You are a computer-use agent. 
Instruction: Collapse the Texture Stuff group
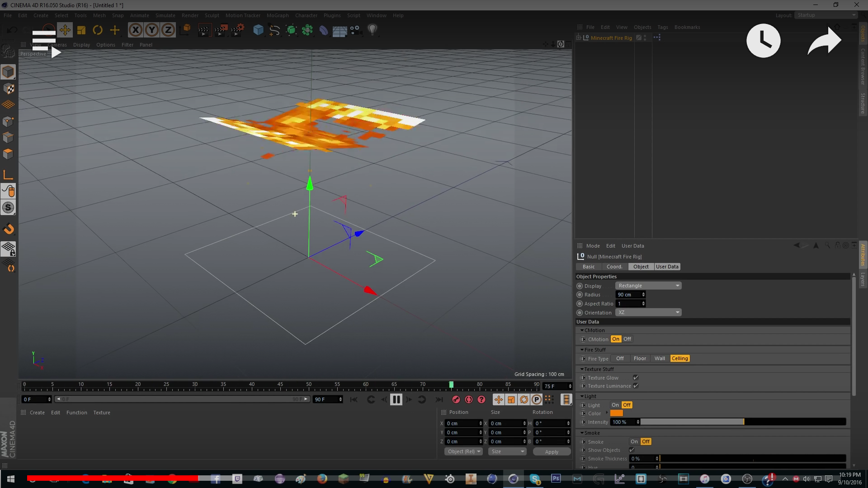coord(582,369)
